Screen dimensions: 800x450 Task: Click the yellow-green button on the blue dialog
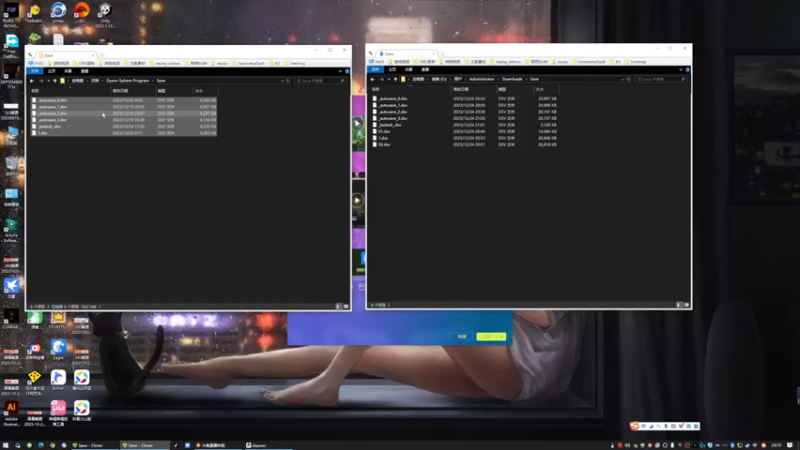(x=491, y=337)
